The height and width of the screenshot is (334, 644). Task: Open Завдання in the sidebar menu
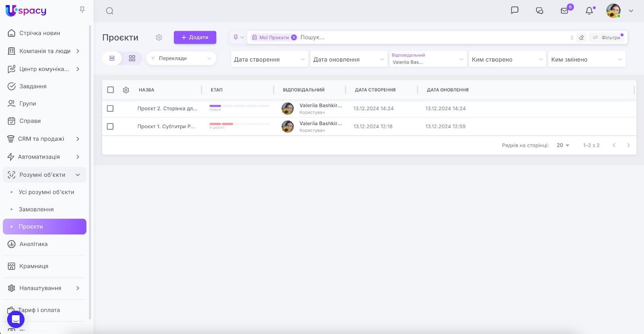point(33,86)
